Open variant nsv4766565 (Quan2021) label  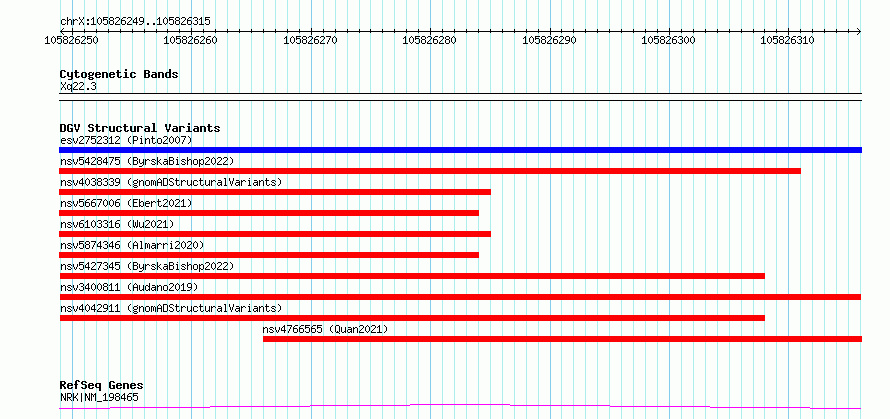tap(325, 329)
